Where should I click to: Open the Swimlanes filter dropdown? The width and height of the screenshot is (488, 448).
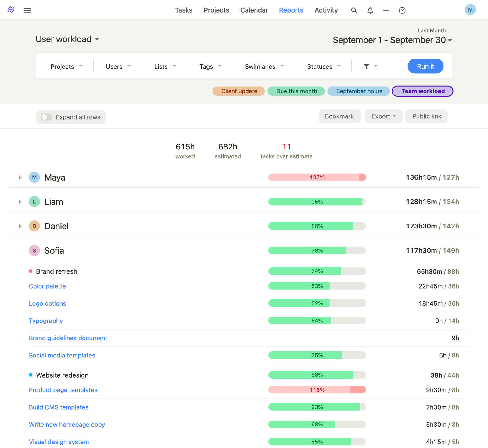click(x=264, y=66)
